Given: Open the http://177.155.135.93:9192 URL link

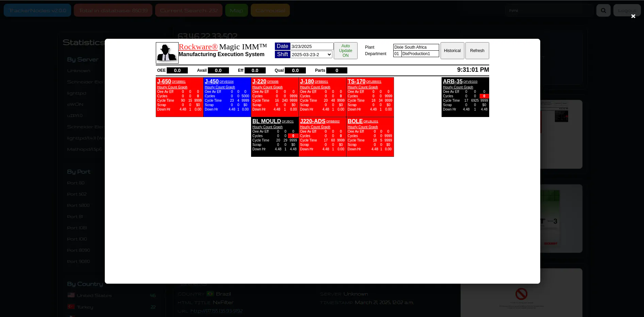Looking at the screenshot, I should coord(216,311).
